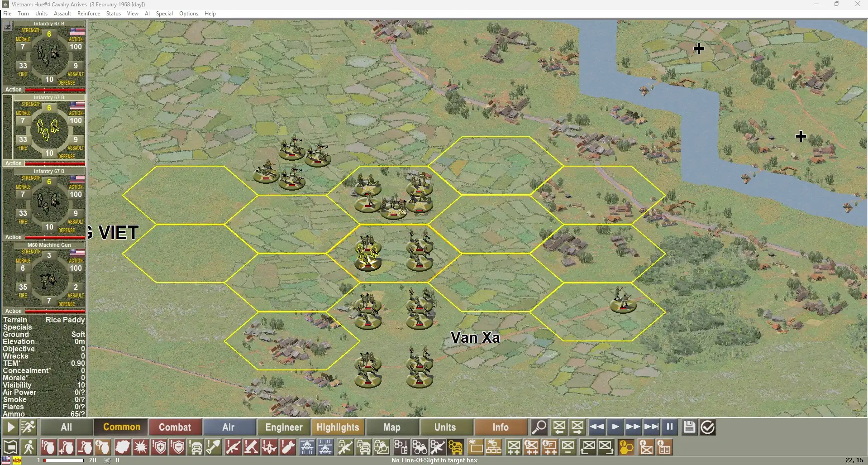End the turn with the checkmark button
Screen dimensions: 868x465
point(707,427)
